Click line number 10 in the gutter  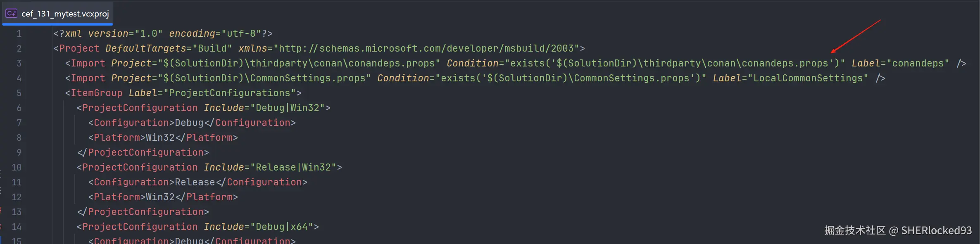tap(17, 167)
